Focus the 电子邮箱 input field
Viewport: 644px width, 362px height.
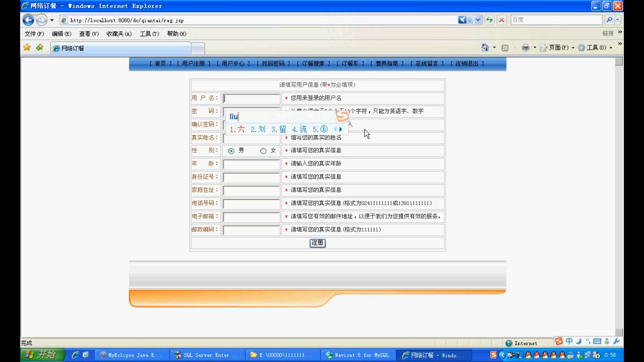[251, 217]
